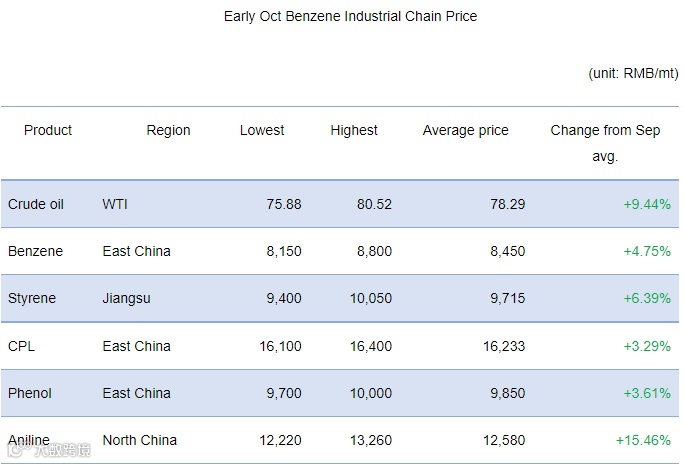Select the '+9.44%' crude oil change value
The height and width of the screenshot is (464, 684).
click(646, 204)
